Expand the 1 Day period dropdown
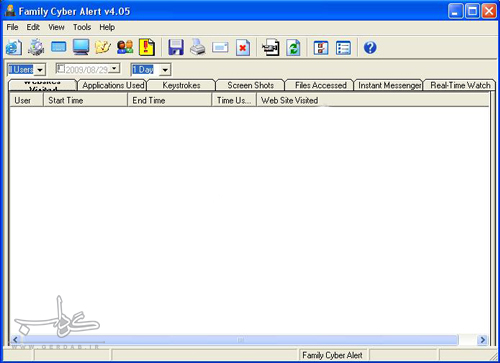 (x=165, y=70)
